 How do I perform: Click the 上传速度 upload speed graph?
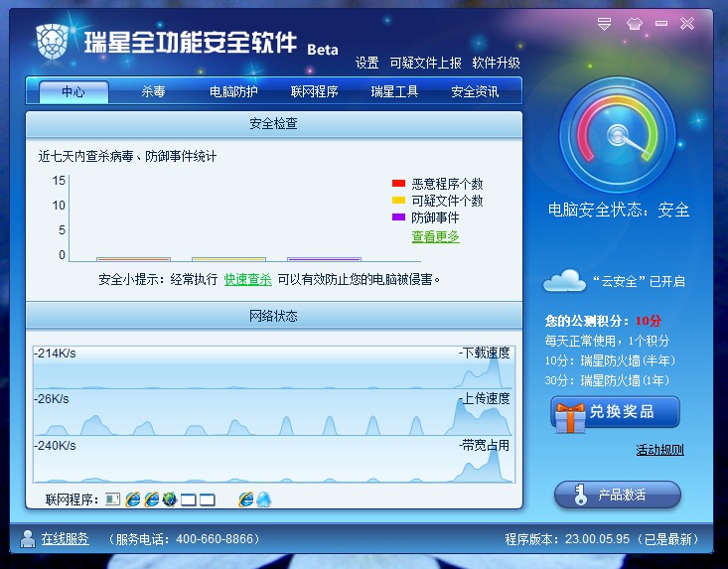tap(273, 412)
